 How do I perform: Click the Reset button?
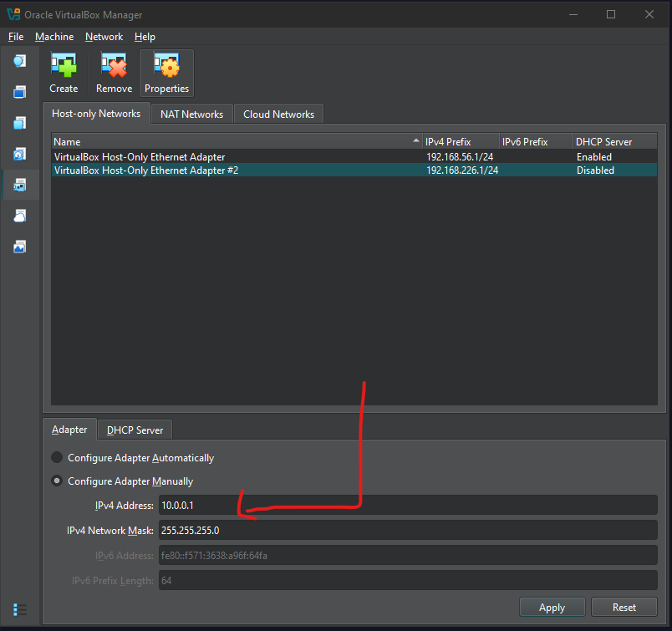pos(624,608)
